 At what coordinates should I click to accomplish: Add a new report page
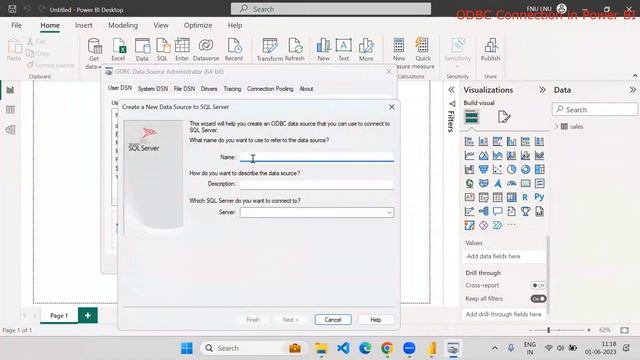coord(88,315)
